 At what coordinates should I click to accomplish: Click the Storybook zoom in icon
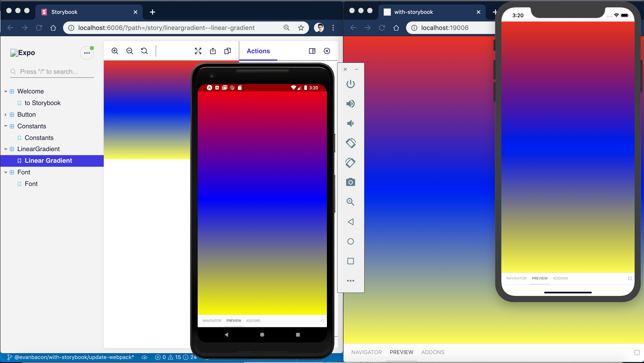tap(115, 51)
